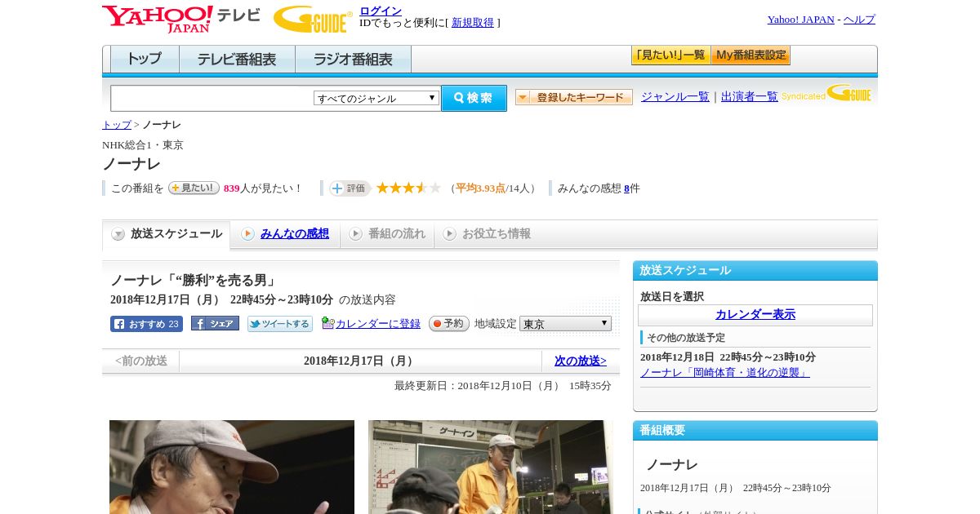Image resolution: width=980 pixels, height=514 pixels.
Task: Open the 「見たい!」一覧 button
Action: point(670,55)
